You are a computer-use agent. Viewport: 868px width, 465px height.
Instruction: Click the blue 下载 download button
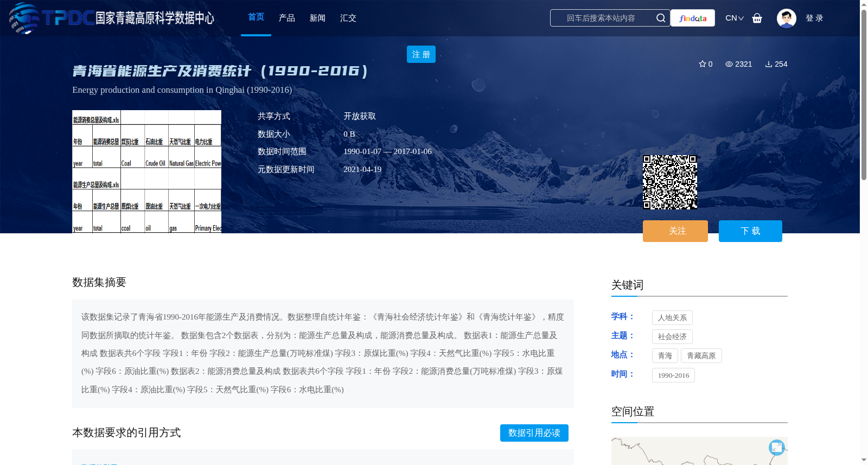tap(750, 231)
